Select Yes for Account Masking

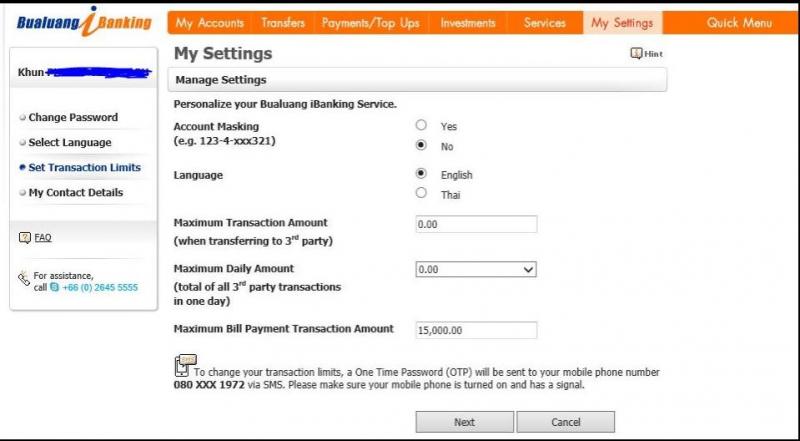(x=421, y=126)
